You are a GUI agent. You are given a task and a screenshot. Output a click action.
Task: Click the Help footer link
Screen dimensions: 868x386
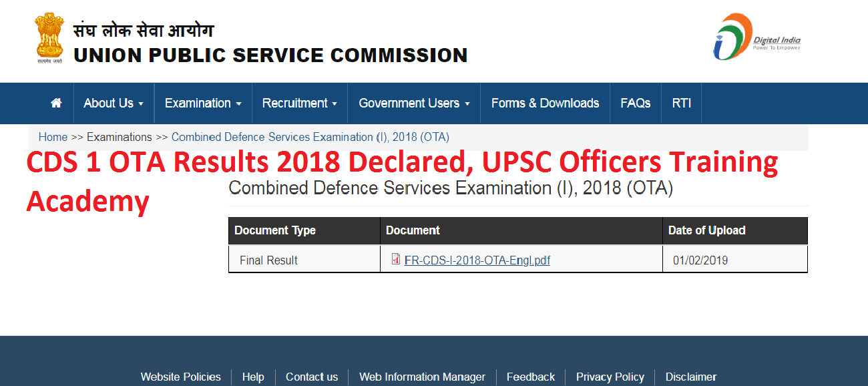(x=253, y=377)
